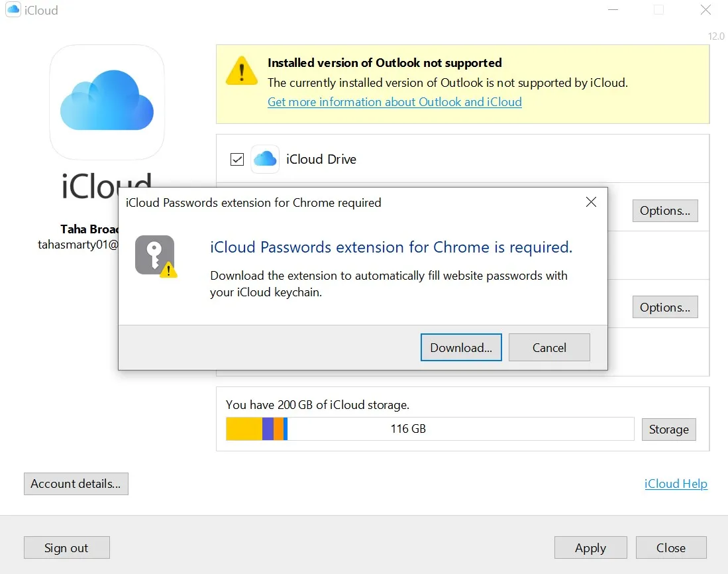Toggle the iCloud Drive checkbox
Screen dimensions: 728x574
[236, 159]
